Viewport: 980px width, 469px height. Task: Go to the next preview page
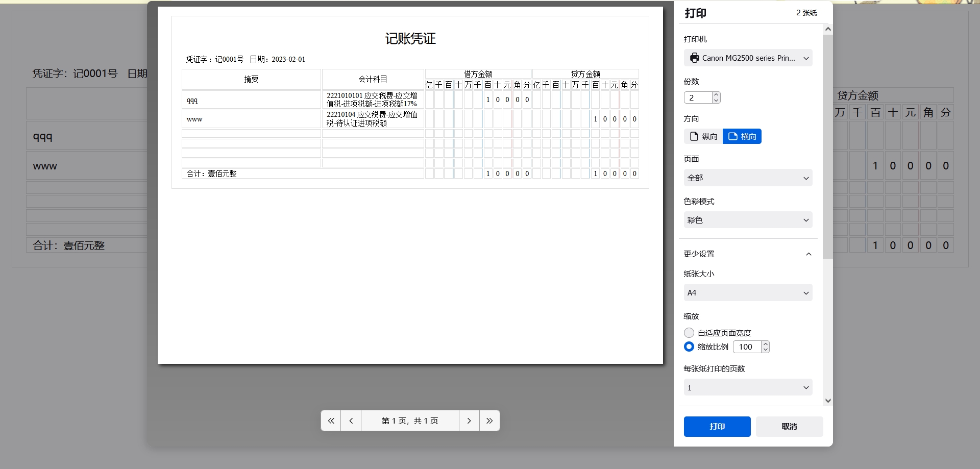469,421
